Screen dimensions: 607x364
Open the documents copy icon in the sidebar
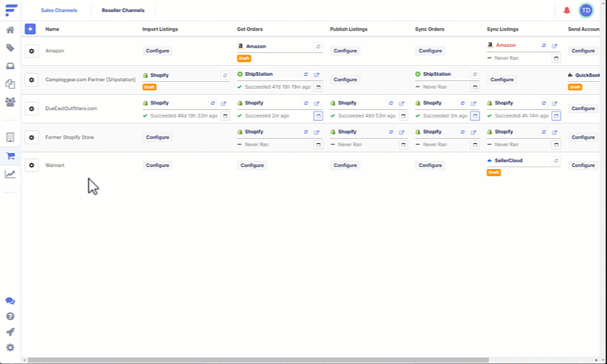[x=10, y=84]
